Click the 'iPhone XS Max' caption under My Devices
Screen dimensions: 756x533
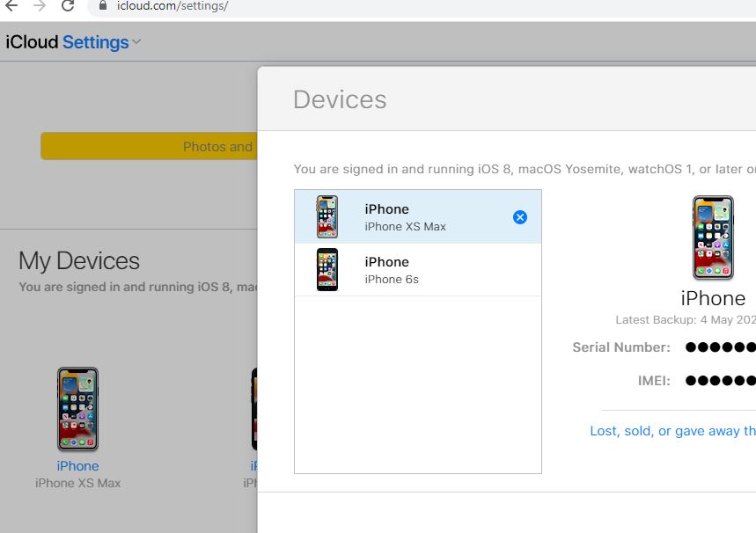[x=77, y=483]
